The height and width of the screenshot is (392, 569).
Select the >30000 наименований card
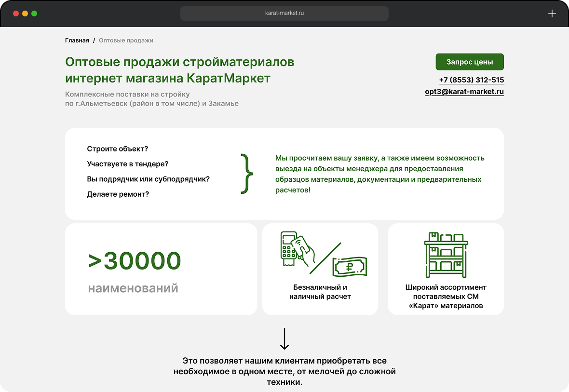coord(161,269)
